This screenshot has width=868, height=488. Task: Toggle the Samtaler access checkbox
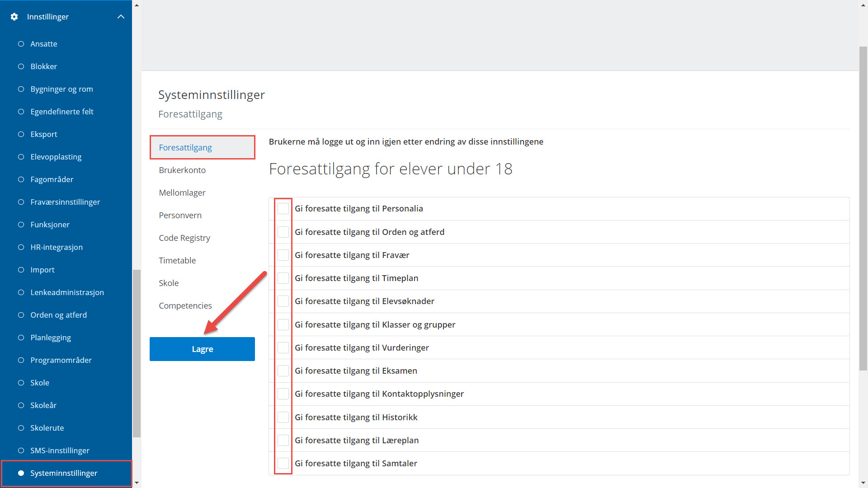coord(283,464)
